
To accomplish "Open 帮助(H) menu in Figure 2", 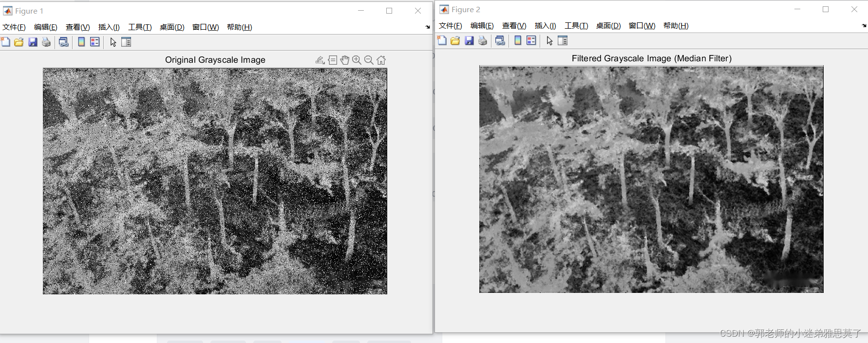I will coord(676,26).
